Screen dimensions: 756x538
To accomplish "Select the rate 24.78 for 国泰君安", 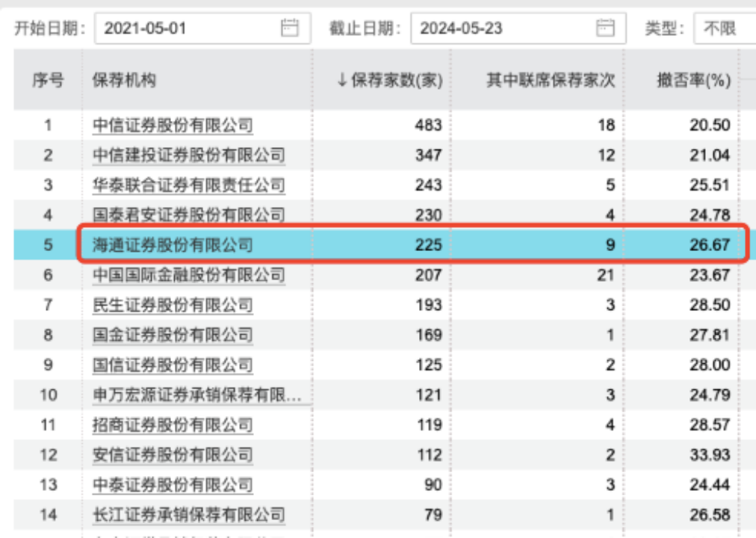I will [710, 215].
